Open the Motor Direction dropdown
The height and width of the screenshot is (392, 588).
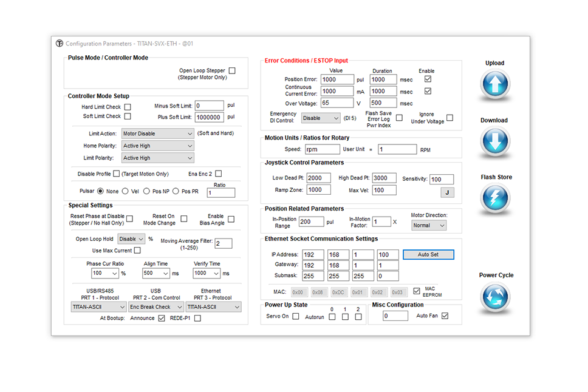pos(428,225)
